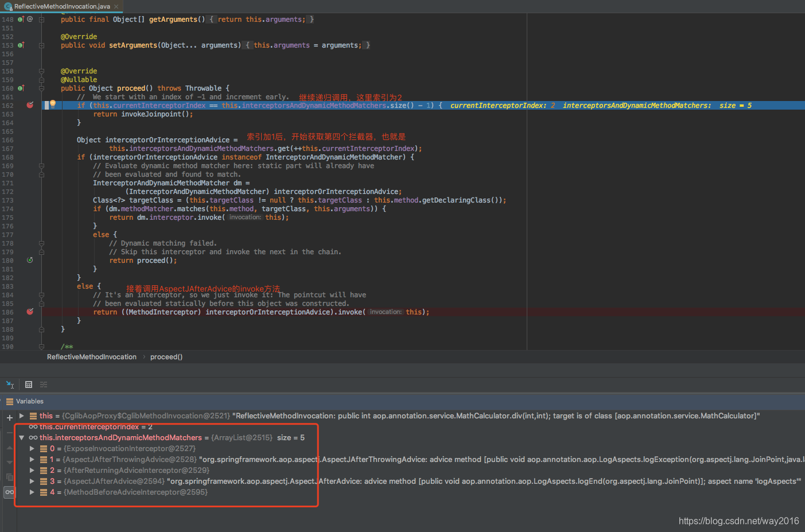Click the Run to Cursor debugger icon
Viewport: 805px width, 532px height.
tap(10, 385)
